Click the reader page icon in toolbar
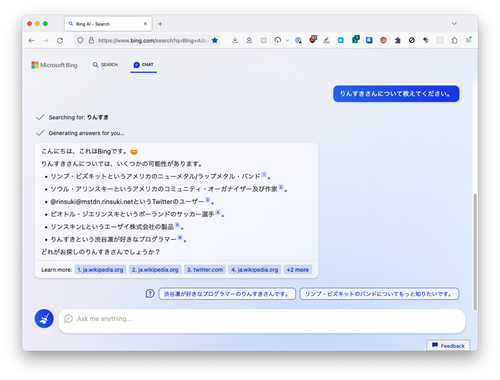This screenshot has height=380, width=500. pyautogui.click(x=263, y=40)
